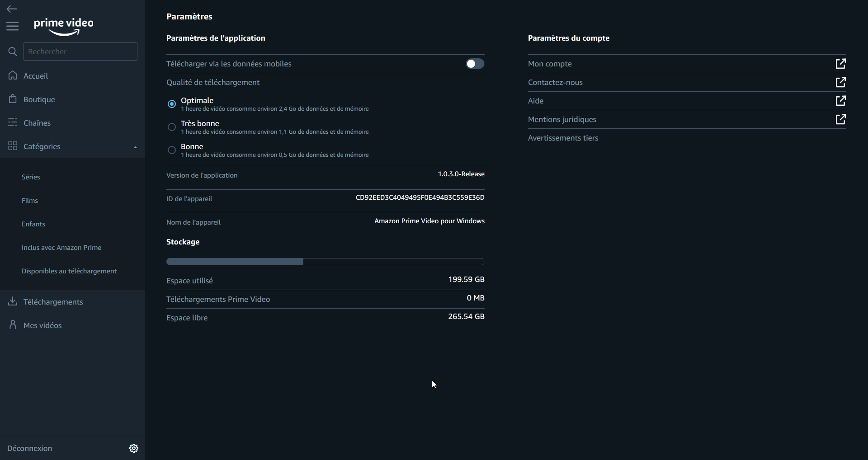This screenshot has width=868, height=460.
Task: Click the Déconnexion link
Action: click(30, 448)
